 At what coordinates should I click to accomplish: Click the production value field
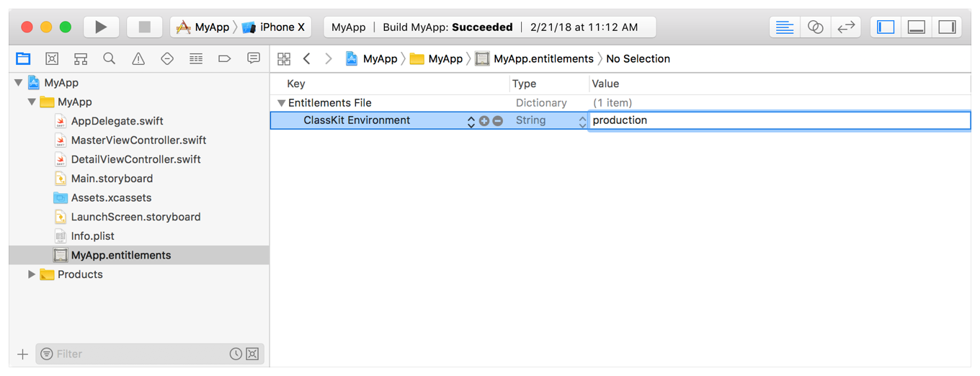778,120
